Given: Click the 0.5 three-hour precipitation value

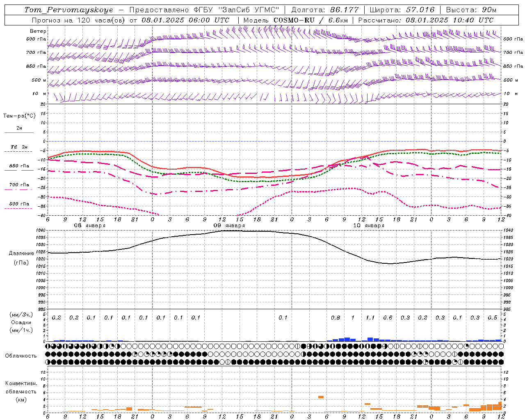Looking at the screenshot, I should coord(492,317).
